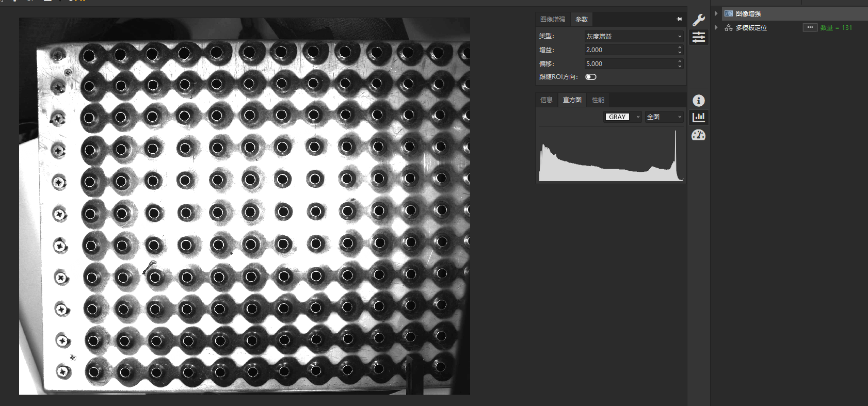Image resolution: width=868 pixels, height=406 pixels.
Task: Open the GRAY channel dropdown
Action: coord(622,117)
